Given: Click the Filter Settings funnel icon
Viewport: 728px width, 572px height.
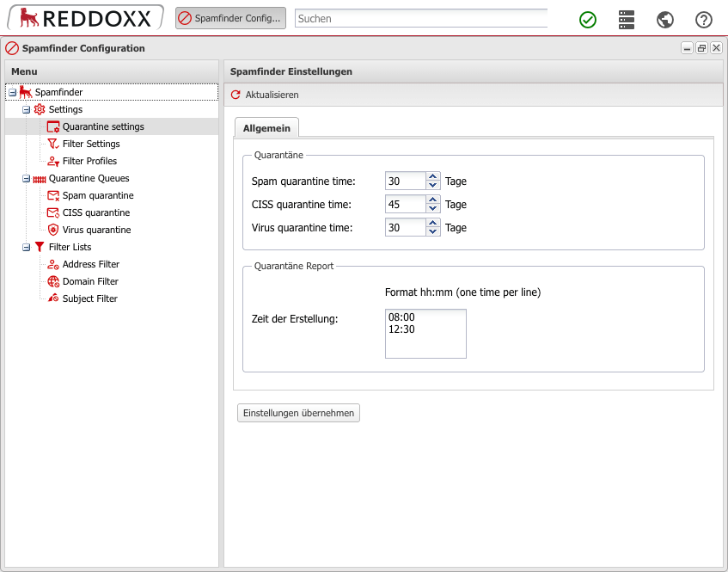Looking at the screenshot, I should pos(53,144).
